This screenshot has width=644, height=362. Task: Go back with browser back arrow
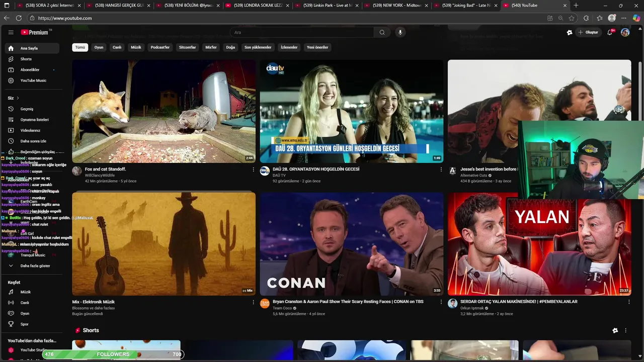(x=7, y=18)
